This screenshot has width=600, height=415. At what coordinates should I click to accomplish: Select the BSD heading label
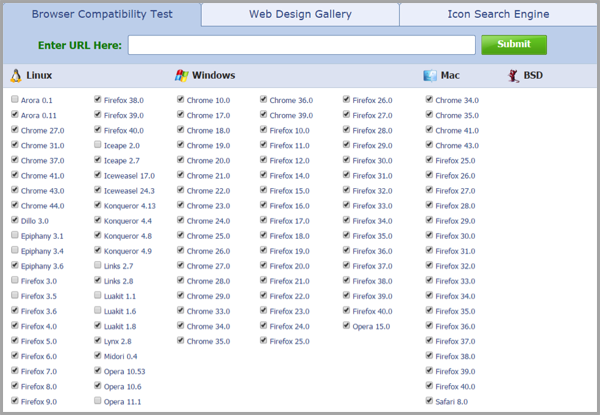click(x=533, y=75)
